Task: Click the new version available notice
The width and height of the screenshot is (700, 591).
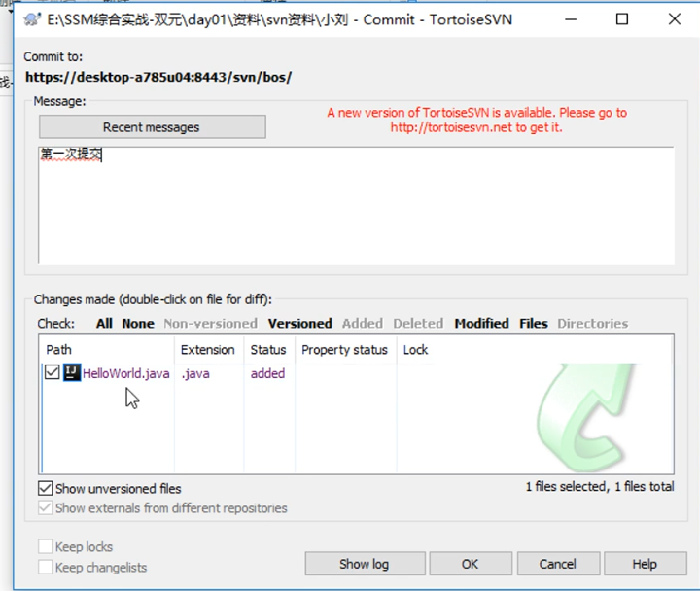Action: 476,120
